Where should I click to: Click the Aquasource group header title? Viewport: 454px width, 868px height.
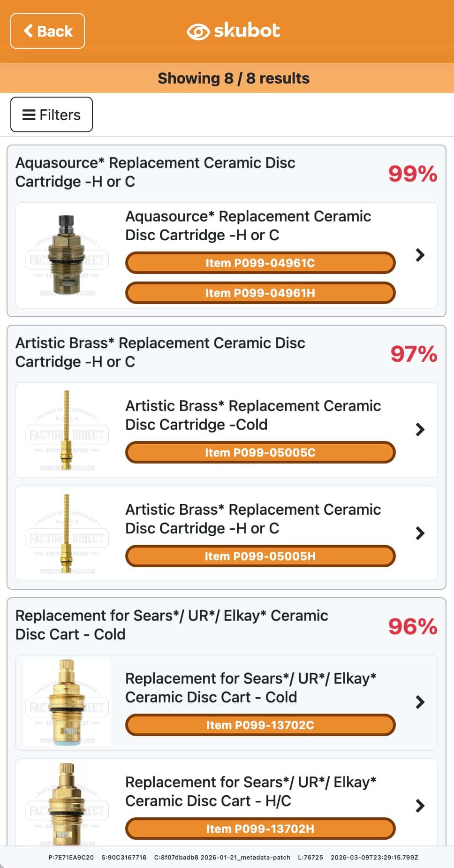(155, 172)
